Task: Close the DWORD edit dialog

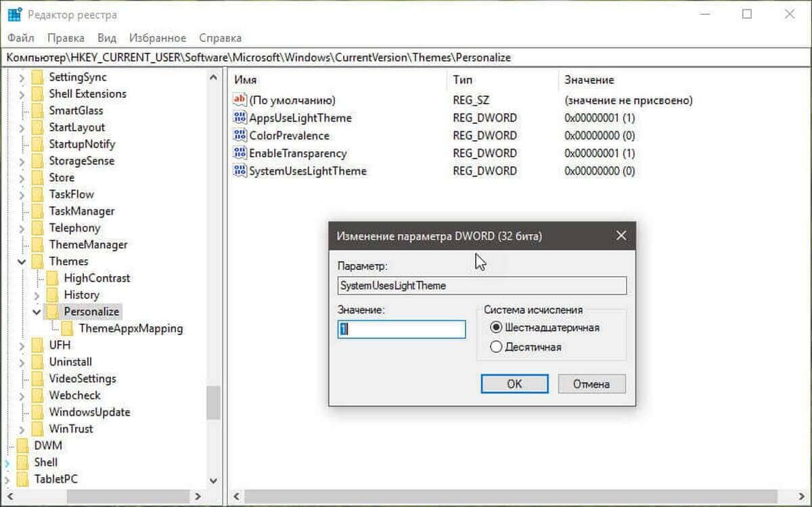Action: tap(621, 236)
